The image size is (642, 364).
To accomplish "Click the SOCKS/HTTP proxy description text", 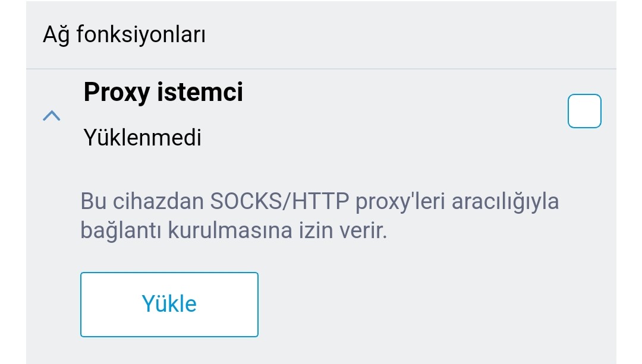I will [x=319, y=216].
